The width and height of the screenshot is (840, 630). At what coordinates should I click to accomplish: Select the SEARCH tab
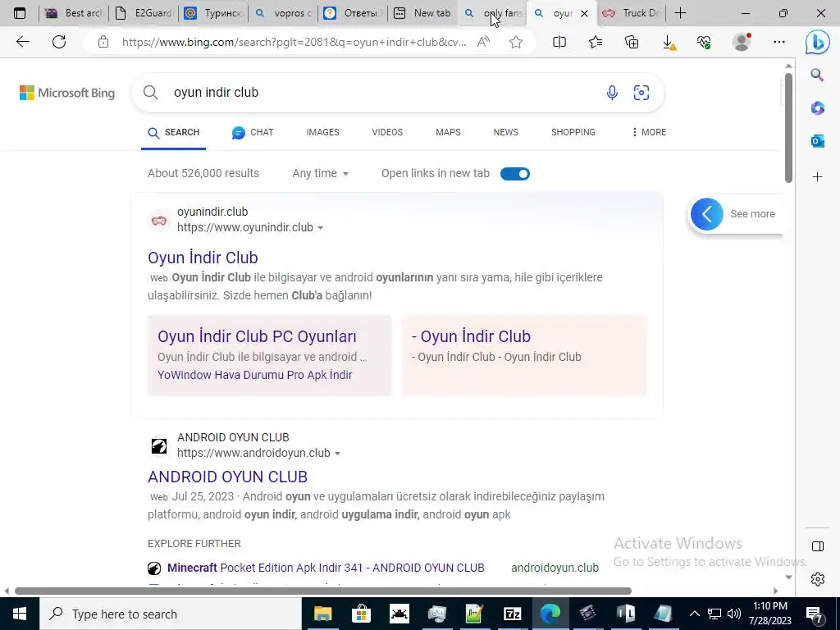click(174, 132)
